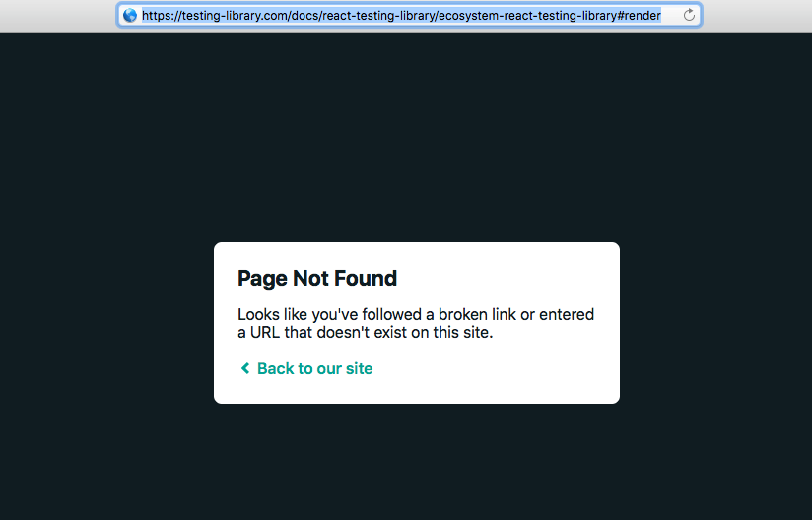This screenshot has width=812, height=520.
Task: Click the word Found in the heading
Action: click(x=366, y=278)
